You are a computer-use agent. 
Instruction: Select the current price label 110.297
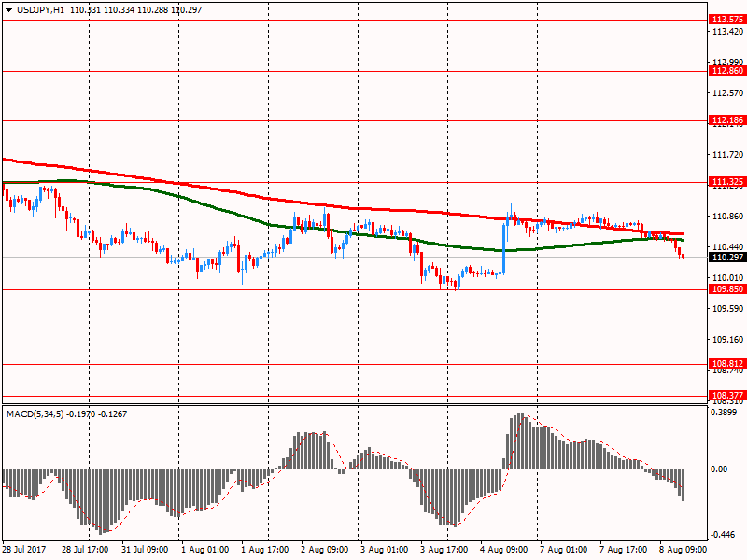(x=727, y=258)
